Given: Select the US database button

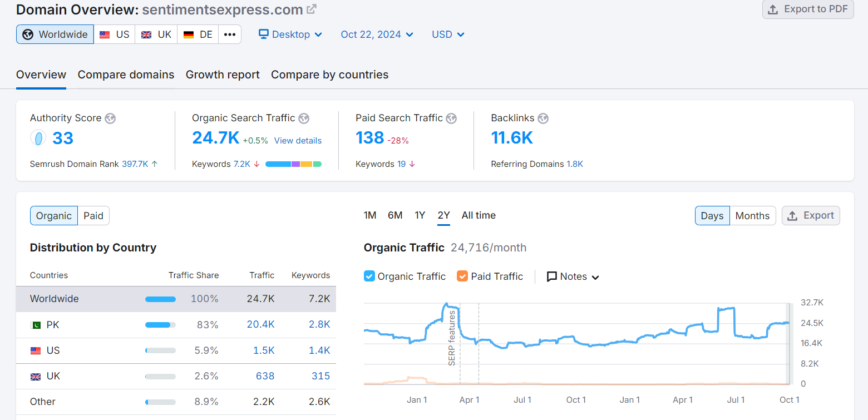Looking at the screenshot, I should tap(115, 34).
